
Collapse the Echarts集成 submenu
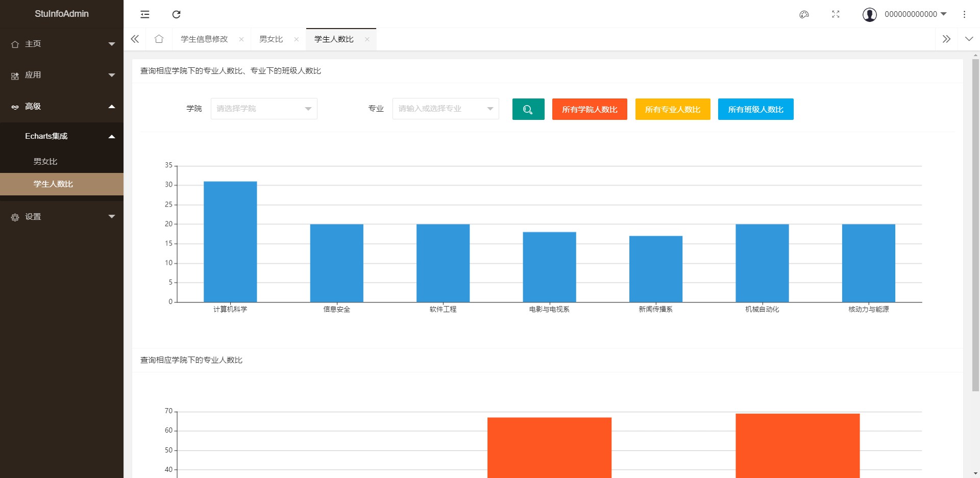(62, 136)
